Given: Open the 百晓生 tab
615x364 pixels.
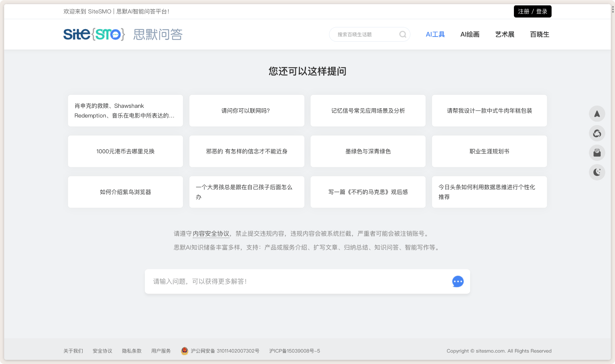Looking at the screenshot, I should click(x=539, y=34).
